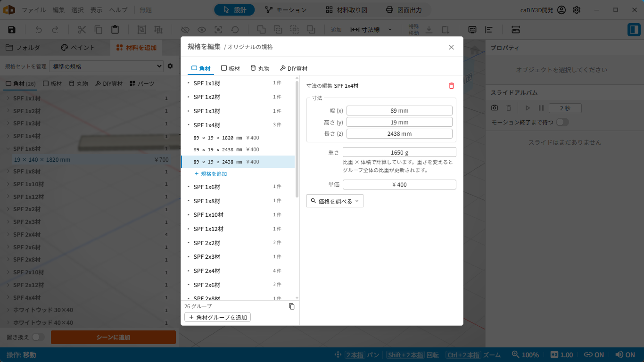
Task: Click the copy groups icon beside 26 グループ
Action: tap(291, 306)
